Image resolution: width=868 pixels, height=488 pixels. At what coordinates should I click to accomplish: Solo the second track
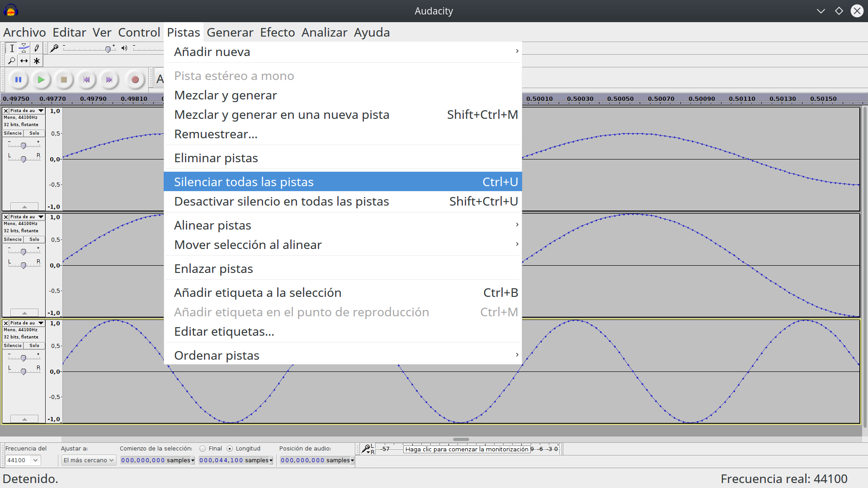(34, 239)
